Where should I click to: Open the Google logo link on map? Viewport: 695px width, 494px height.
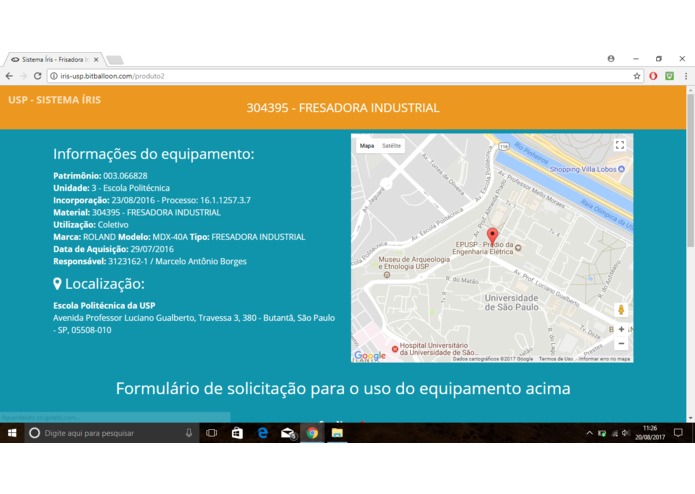370,355
